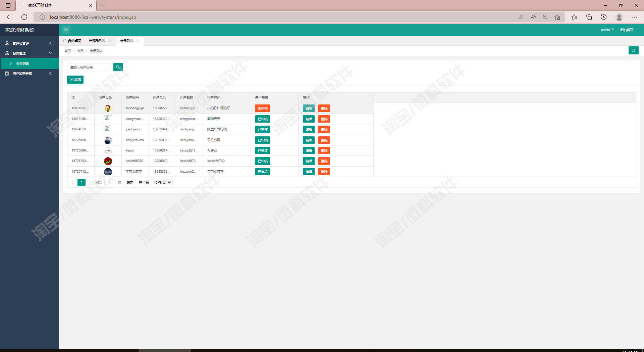Click the search magnifier icon button

pyautogui.click(x=118, y=67)
